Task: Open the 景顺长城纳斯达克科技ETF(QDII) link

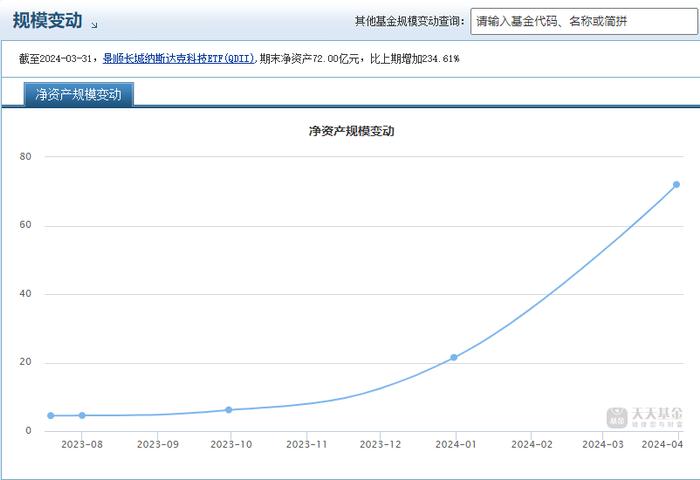Action: (179, 58)
